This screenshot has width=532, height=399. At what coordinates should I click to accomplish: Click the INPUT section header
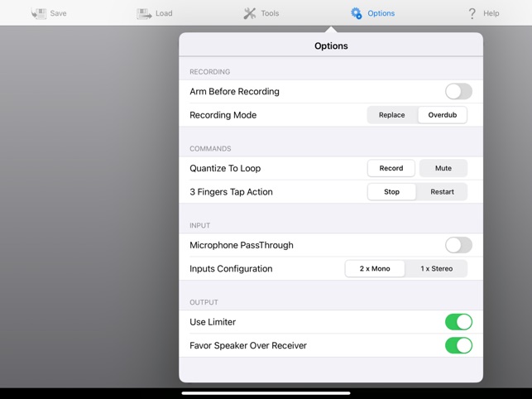click(200, 225)
